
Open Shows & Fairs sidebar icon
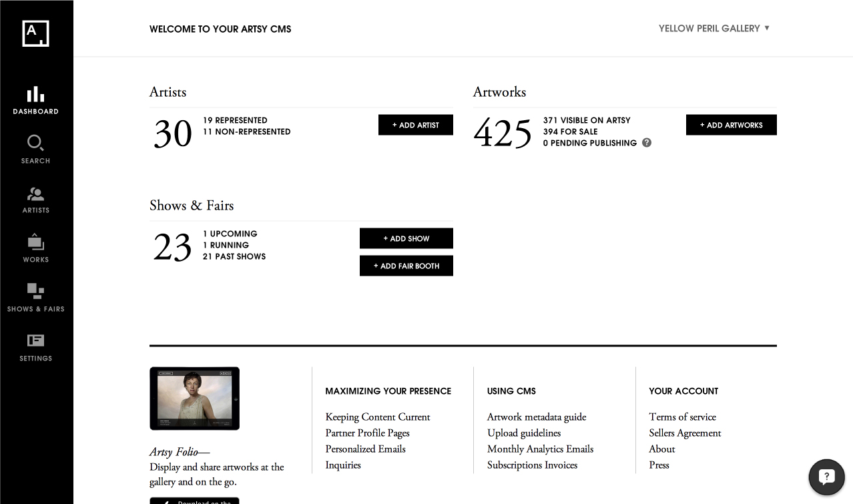[x=35, y=291]
